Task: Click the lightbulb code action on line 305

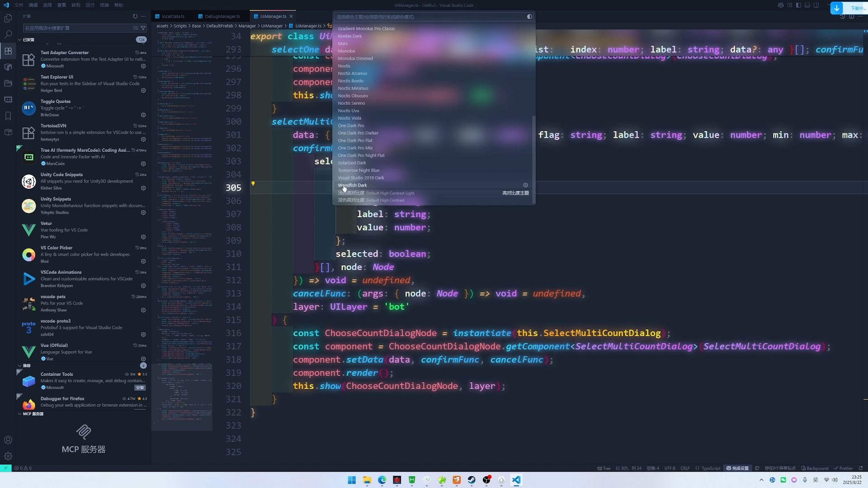Action: pyautogui.click(x=253, y=183)
